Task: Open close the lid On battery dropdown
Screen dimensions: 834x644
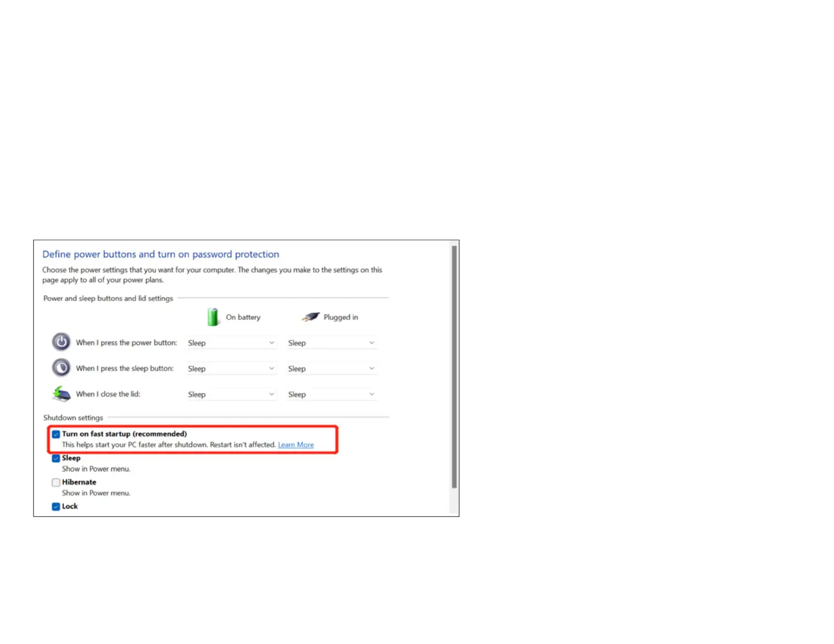Action: tap(231, 395)
